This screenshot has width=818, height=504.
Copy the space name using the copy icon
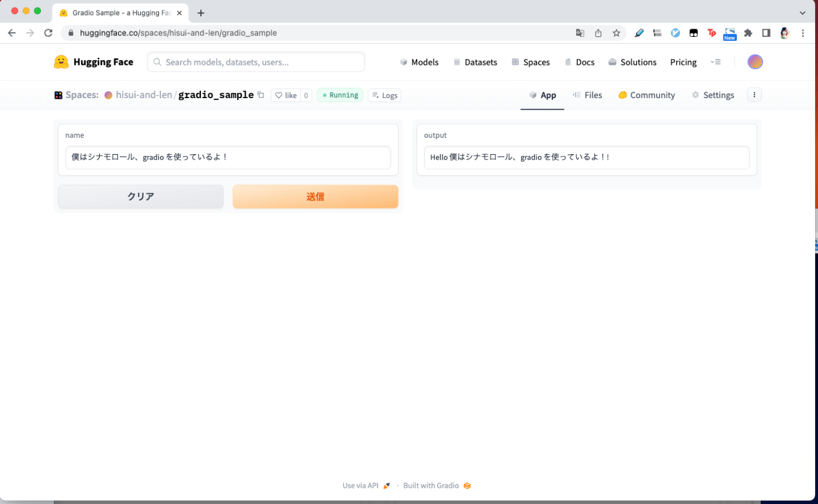261,95
